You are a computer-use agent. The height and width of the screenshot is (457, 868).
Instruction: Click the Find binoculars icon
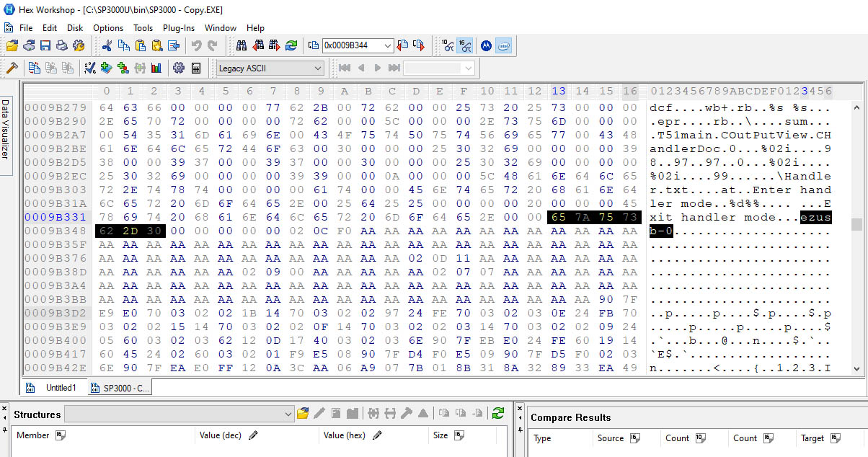pos(242,45)
